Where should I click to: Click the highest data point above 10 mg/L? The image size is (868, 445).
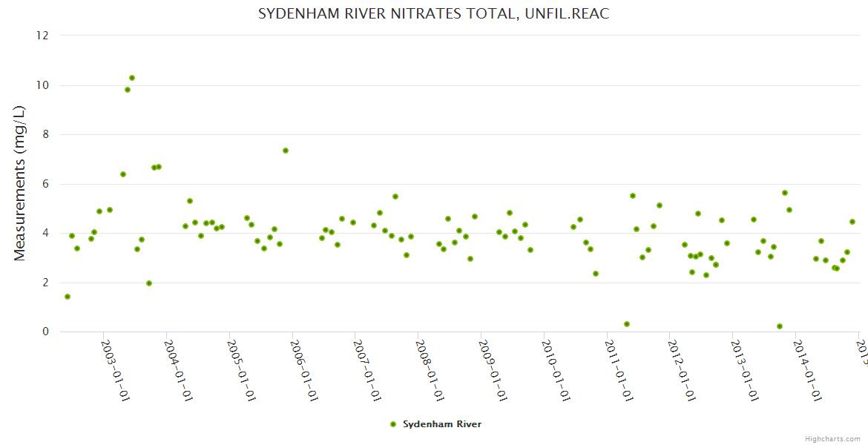pyautogui.click(x=132, y=78)
